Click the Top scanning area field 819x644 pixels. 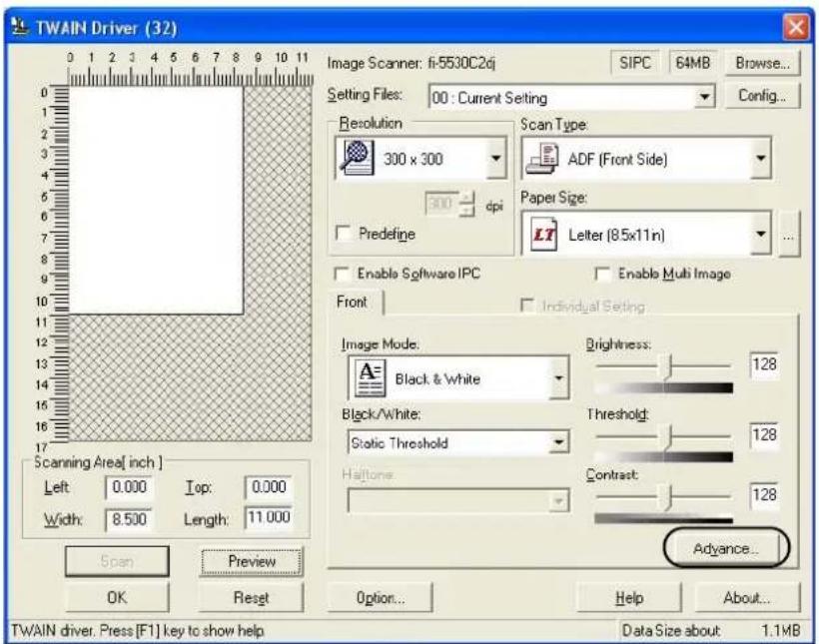(269, 487)
